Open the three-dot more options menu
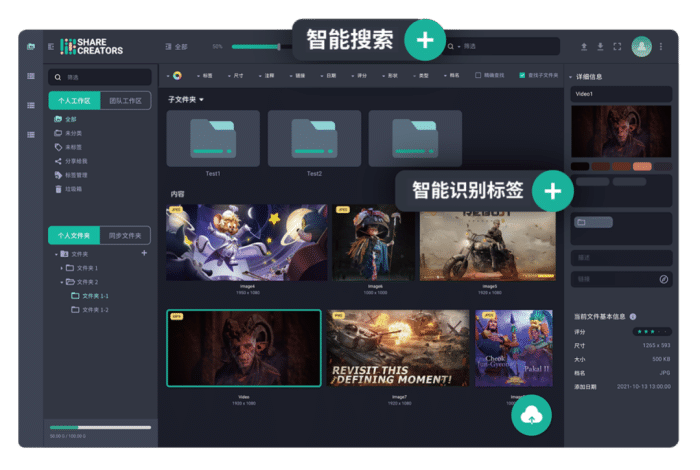 (x=661, y=46)
